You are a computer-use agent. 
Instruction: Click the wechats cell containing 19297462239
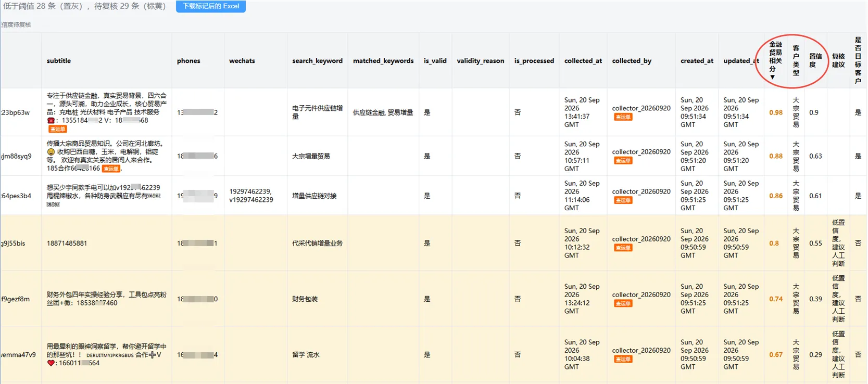click(251, 196)
